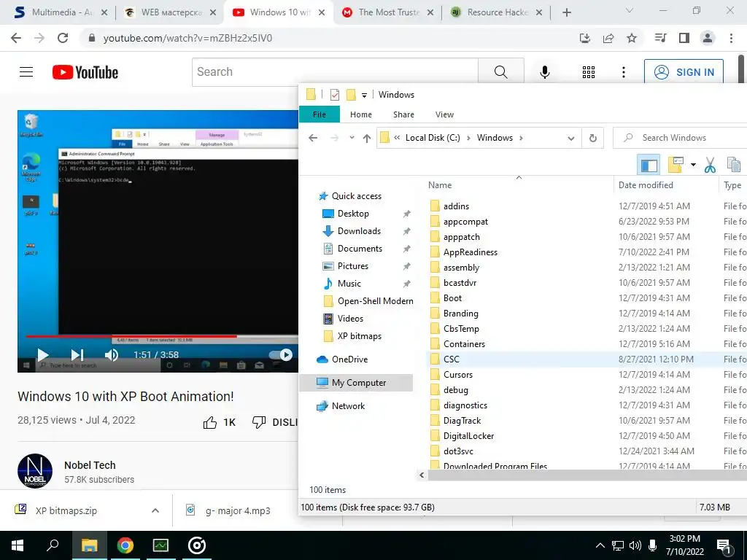Reload the browser page
747x560 pixels.
click(x=63, y=38)
